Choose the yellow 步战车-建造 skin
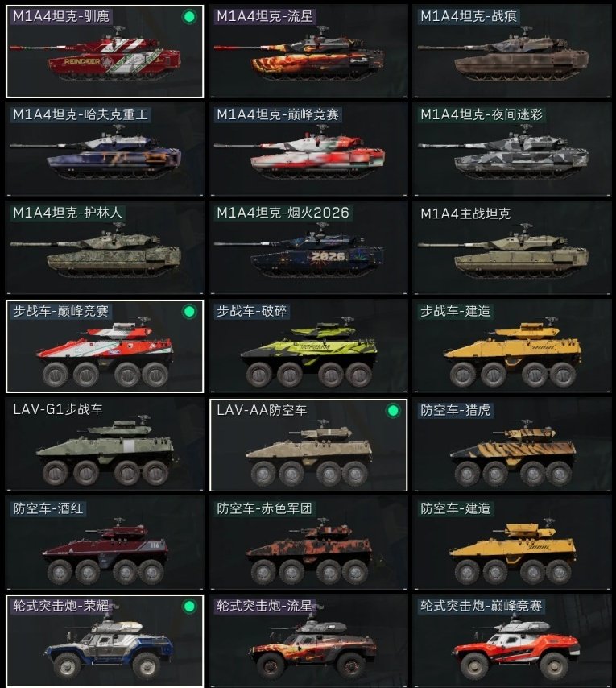The width and height of the screenshot is (616, 688). (512, 346)
